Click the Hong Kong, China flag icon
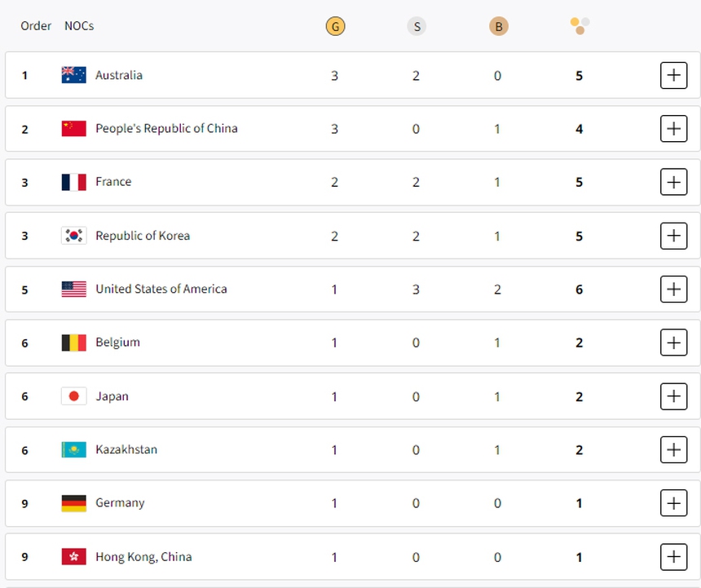The image size is (701, 588). (73, 557)
